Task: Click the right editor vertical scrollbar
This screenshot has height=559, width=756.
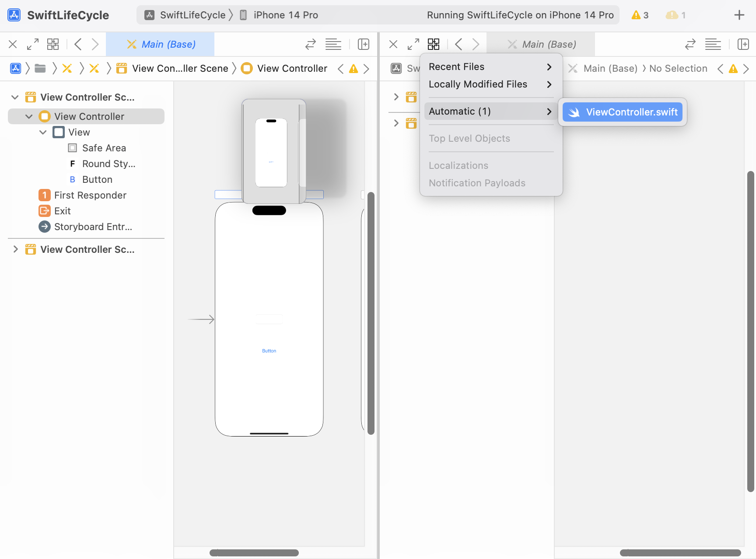Action: (x=751, y=332)
